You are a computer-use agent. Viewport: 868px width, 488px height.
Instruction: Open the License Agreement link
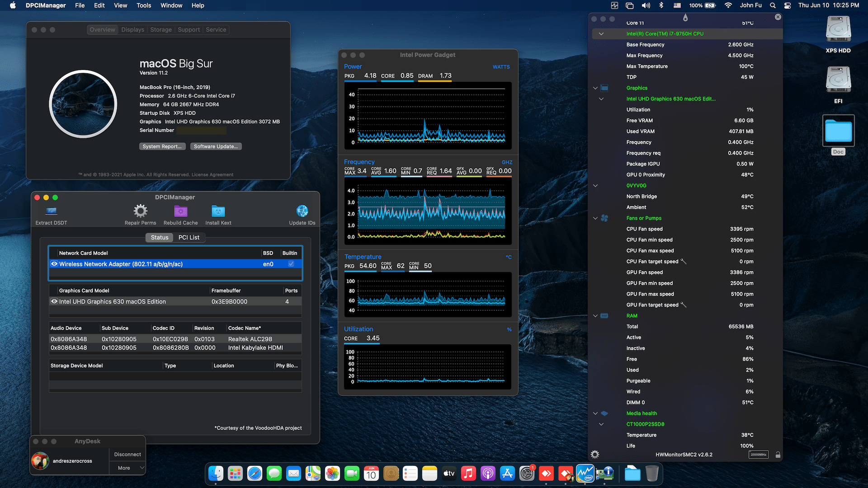(212, 174)
